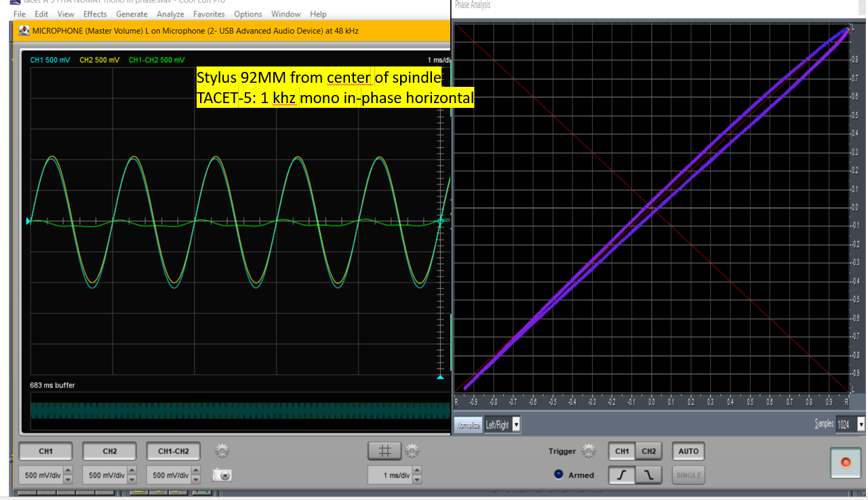Click the Phase Analysis window title

pyautogui.click(x=473, y=5)
